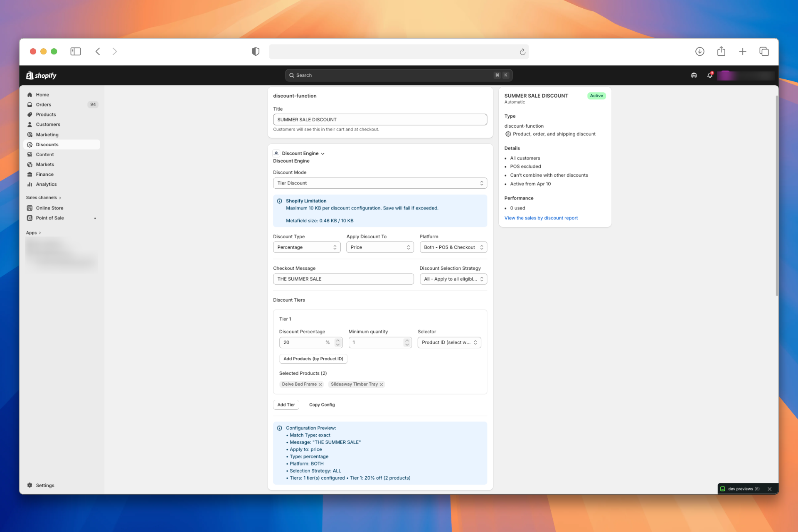Open the sales by discount report link
798x532 pixels.
click(541, 218)
